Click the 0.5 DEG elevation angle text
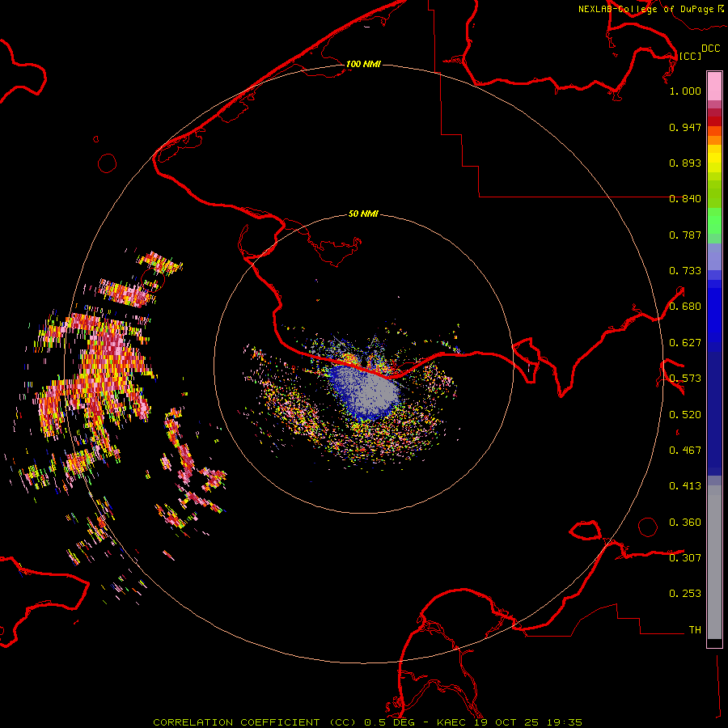Screen dimensions: 728x728 389,722
